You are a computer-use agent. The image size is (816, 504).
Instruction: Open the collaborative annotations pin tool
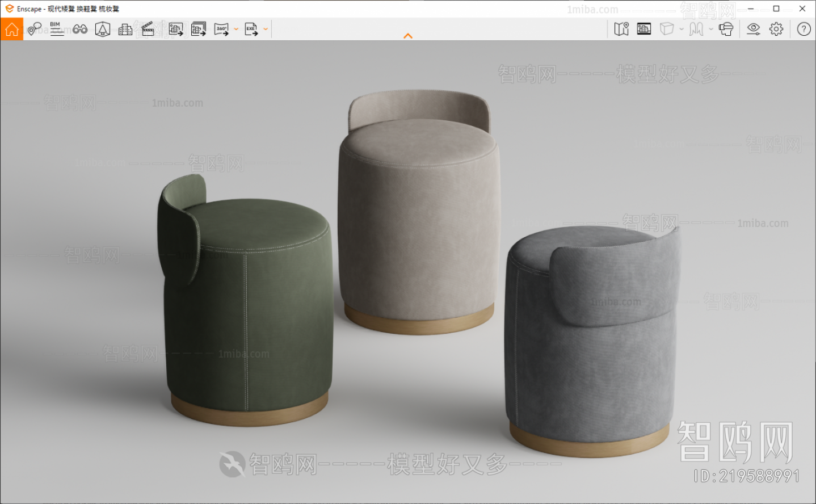pyautogui.click(x=34, y=29)
